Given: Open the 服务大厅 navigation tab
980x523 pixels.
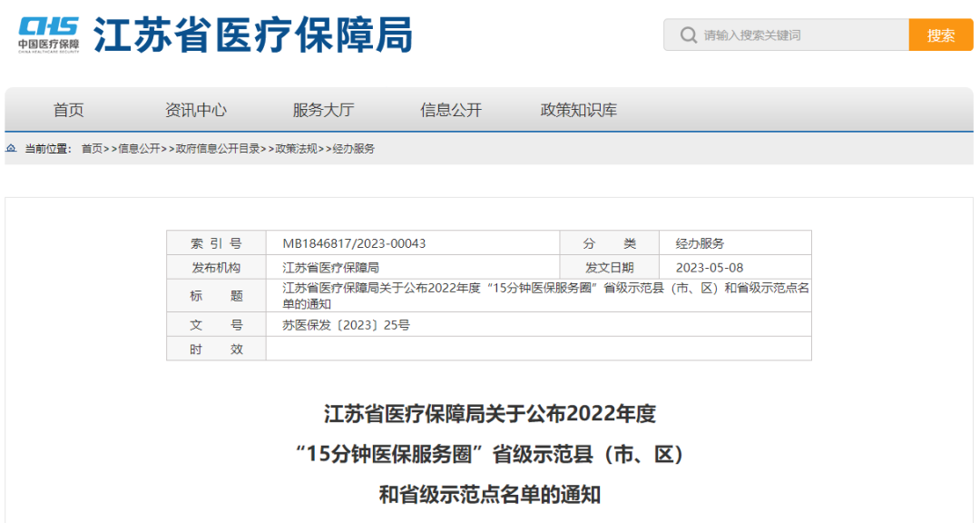Looking at the screenshot, I should click(x=323, y=110).
